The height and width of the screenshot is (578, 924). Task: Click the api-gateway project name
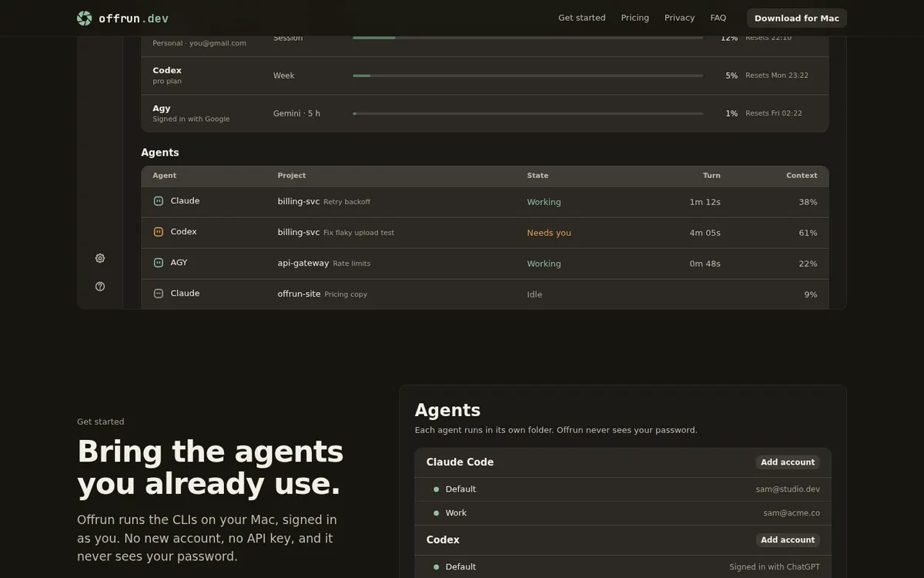tap(303, 263)
